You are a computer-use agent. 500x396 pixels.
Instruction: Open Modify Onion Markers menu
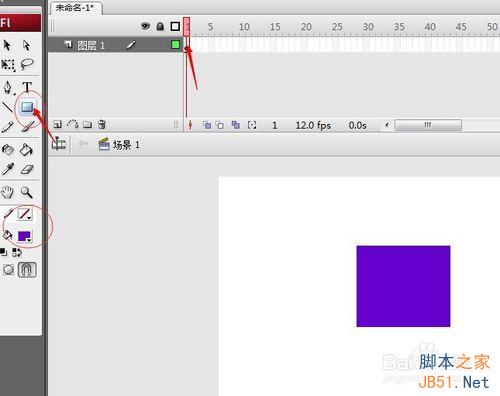tap(252, 125)
